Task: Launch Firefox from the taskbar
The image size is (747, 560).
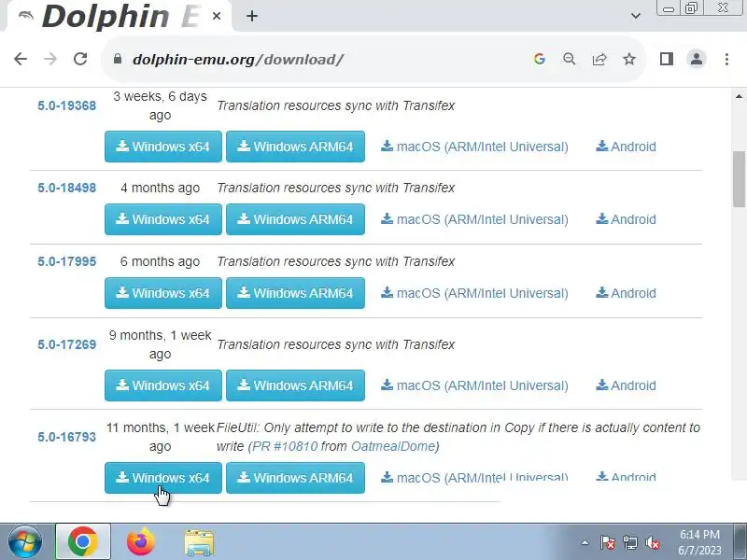Action: click(x=141, y=542)
